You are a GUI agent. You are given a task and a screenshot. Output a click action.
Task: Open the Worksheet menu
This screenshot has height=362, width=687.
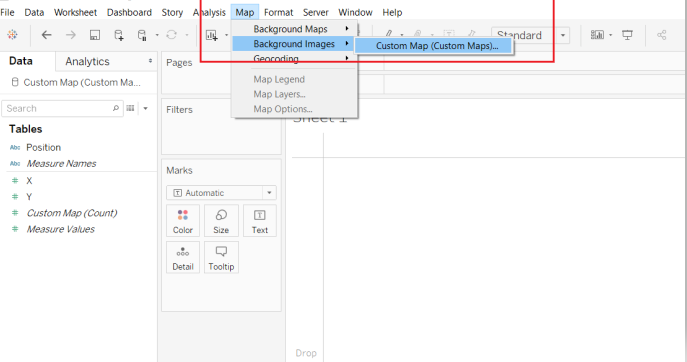(75, 12)
